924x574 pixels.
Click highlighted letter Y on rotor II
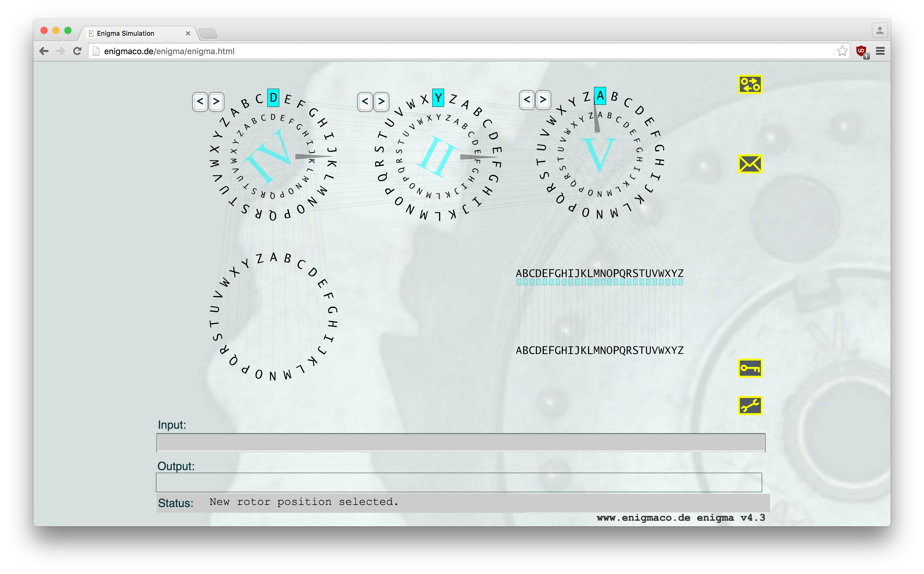[438, 98]
